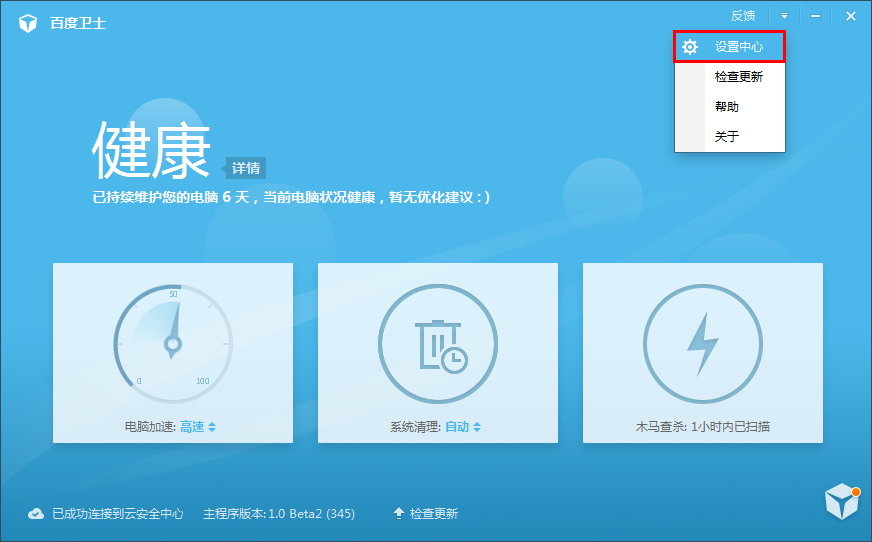This screenshot has width=872, height=542.
Task: Toggle the main menu dropdown arrow
Action: click(784, 16)
